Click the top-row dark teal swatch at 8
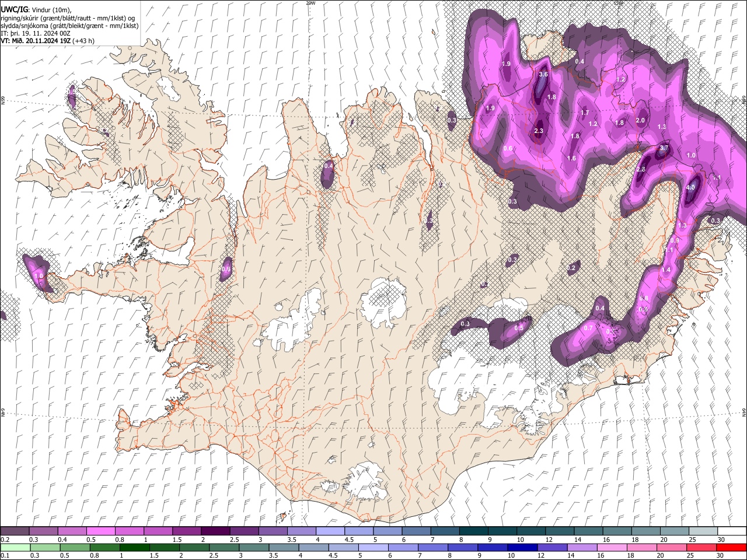This screenshot has height=560, width=747. click(x=474, y=531)
